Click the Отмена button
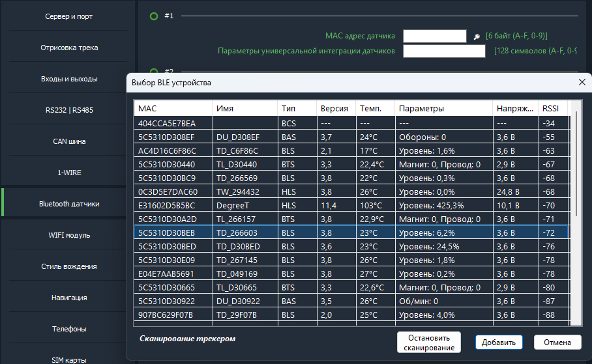The height and width of the screenshot is (364, 592). click(557, 343)
